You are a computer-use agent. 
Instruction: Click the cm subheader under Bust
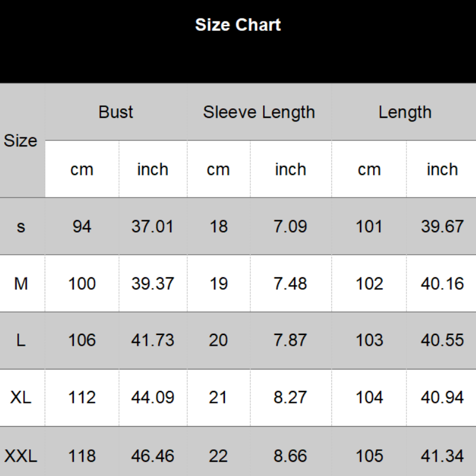pyautogui.click(x=82, y=170)
